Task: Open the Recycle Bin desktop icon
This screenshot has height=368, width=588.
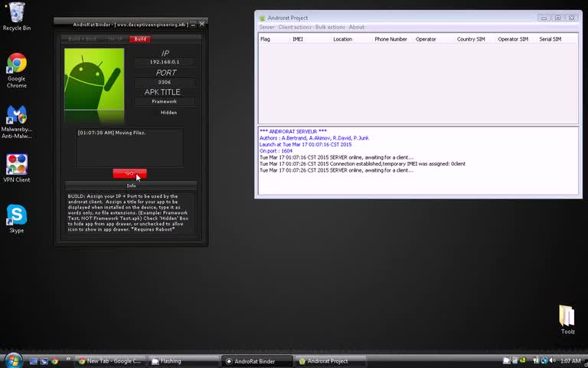Action: tap(17, 16)
